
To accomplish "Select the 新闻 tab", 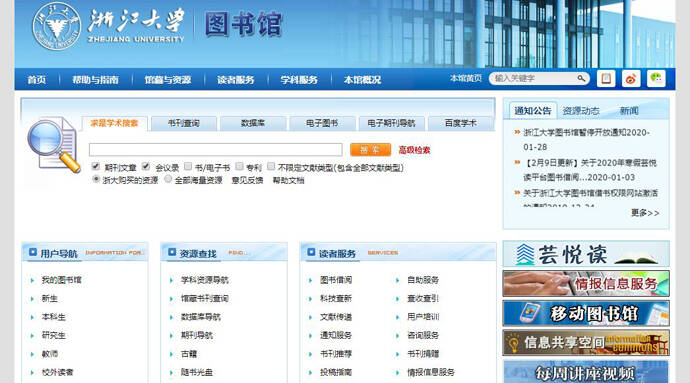I will click(x=629, y=111).
